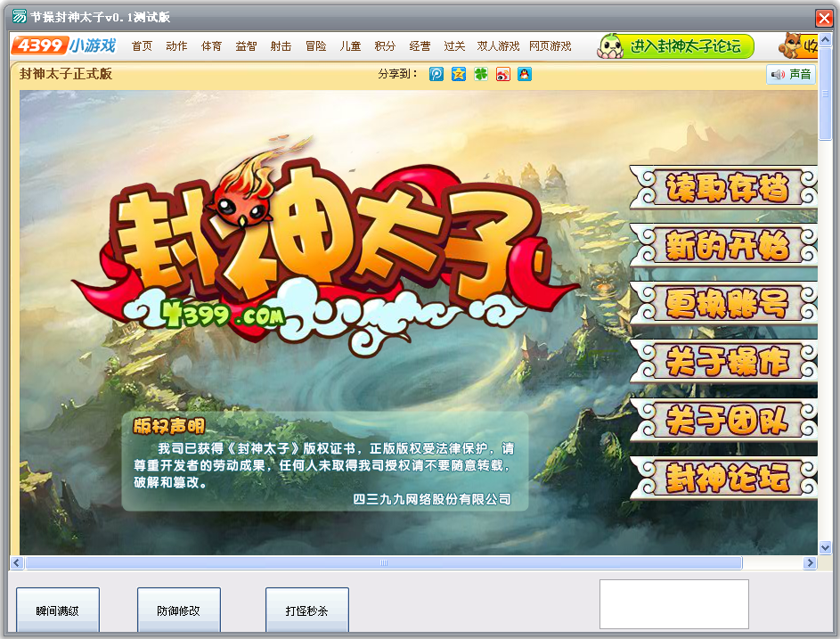This screenshot has width=840, height=639.
Task: Toggle the 声音 sound button
Action: pyautogui.click(x=791, y=75)
